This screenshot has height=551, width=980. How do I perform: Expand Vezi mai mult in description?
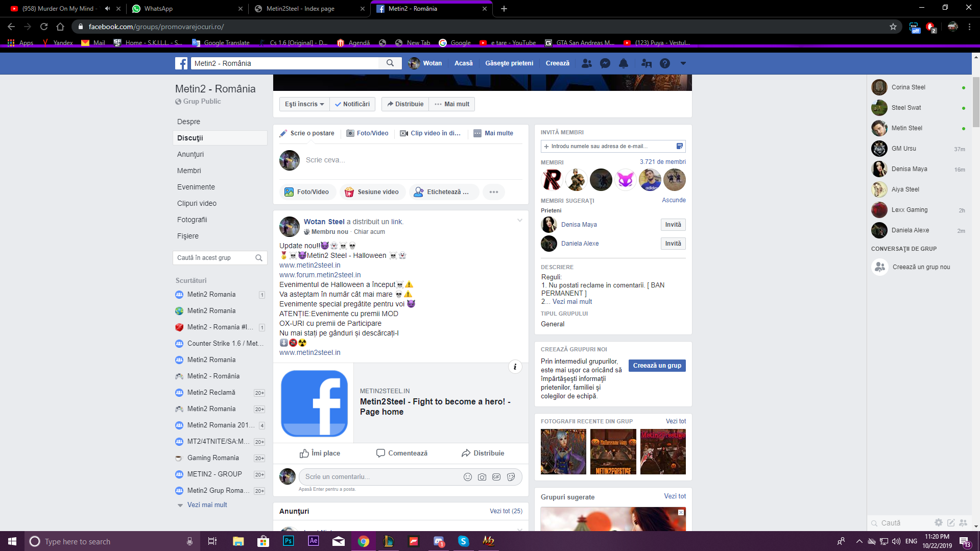572,302
